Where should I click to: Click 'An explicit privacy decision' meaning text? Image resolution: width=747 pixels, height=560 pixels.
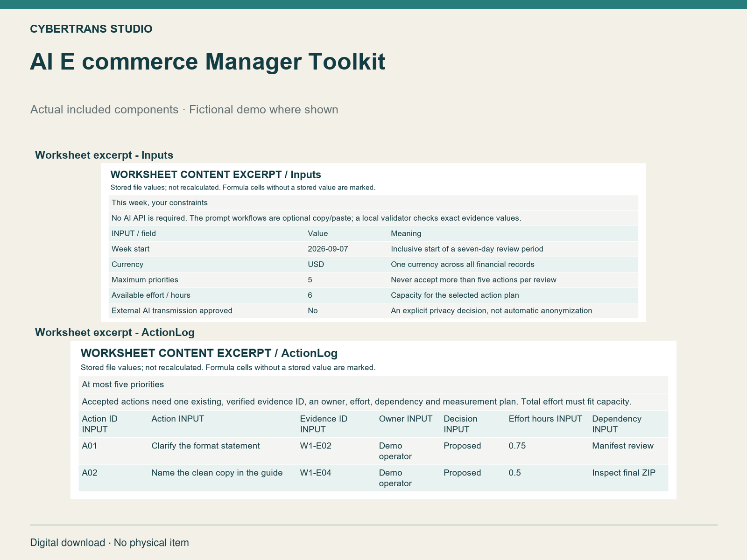[x=491, y=310]
